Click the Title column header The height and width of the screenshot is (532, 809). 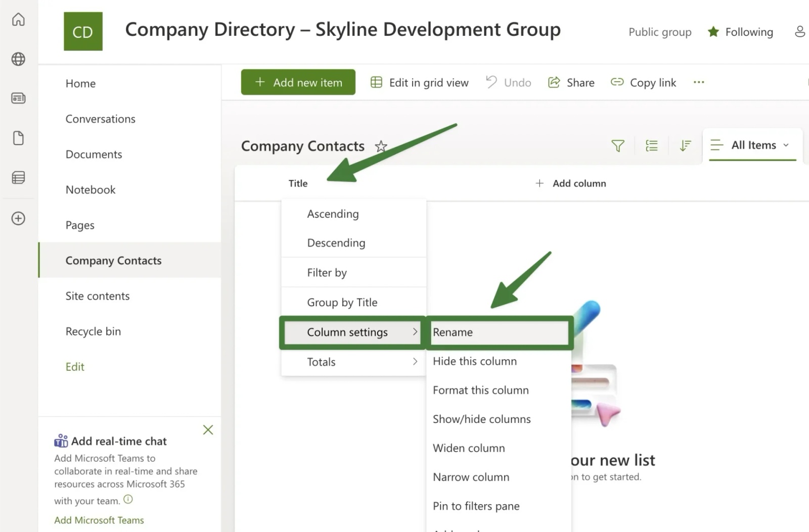(x=298, y=183)
